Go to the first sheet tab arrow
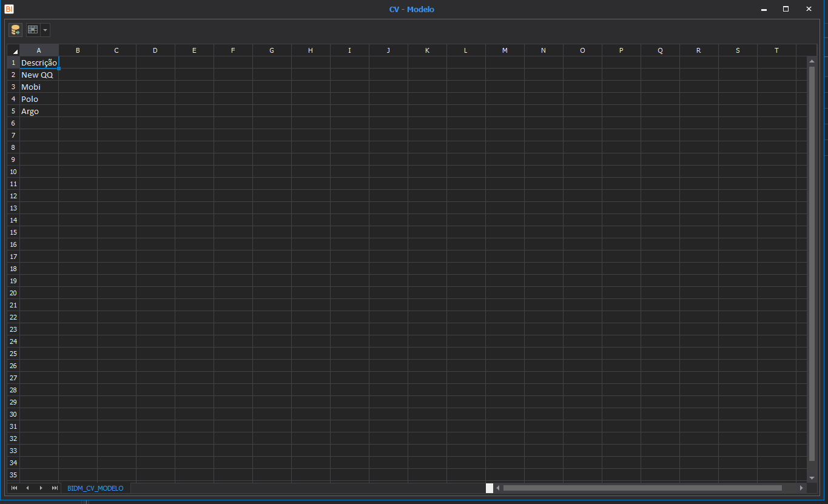 [x=14, y=488]
